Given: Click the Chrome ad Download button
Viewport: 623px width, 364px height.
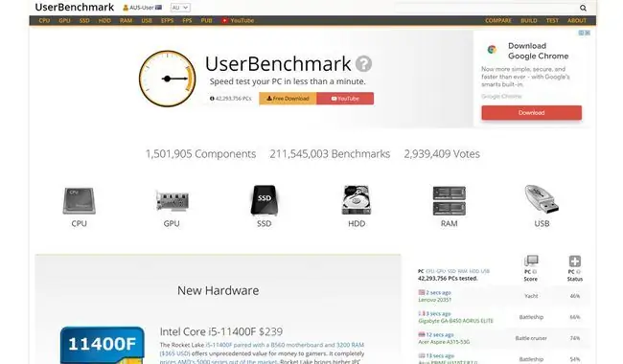Looking at the screenshot, I should click(x=532, y=113).
